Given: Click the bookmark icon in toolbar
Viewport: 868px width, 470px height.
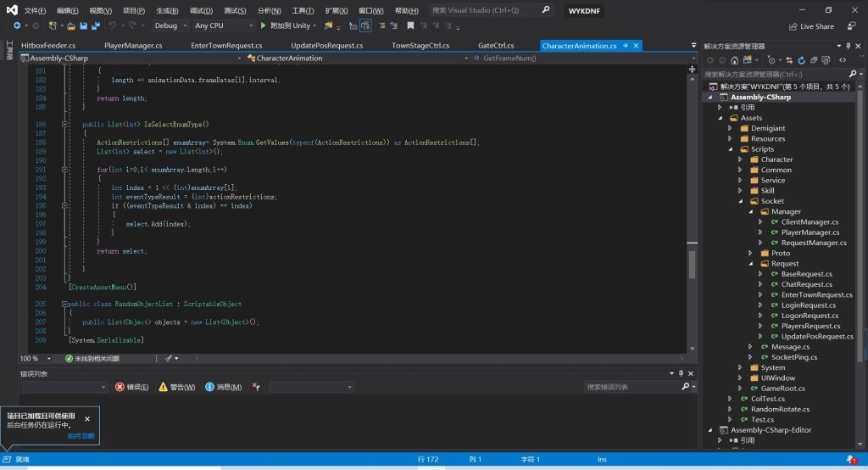Looking at the screenshot, I should pos(410,25).
